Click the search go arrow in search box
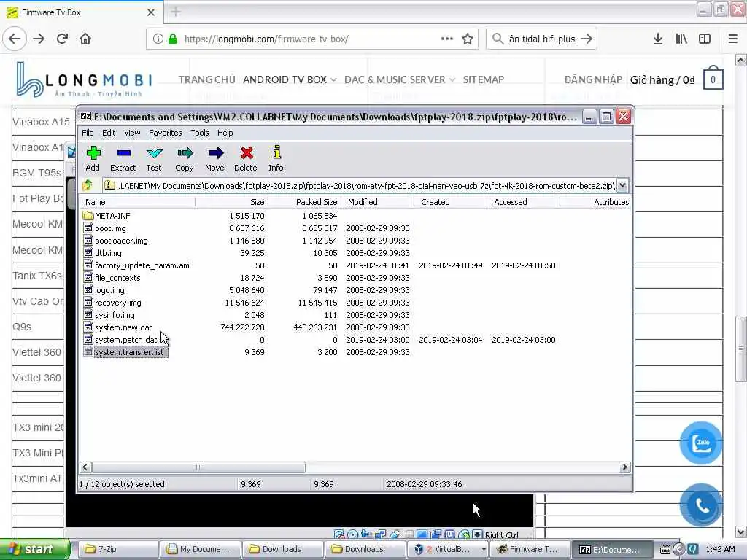 tap(587, 39)
